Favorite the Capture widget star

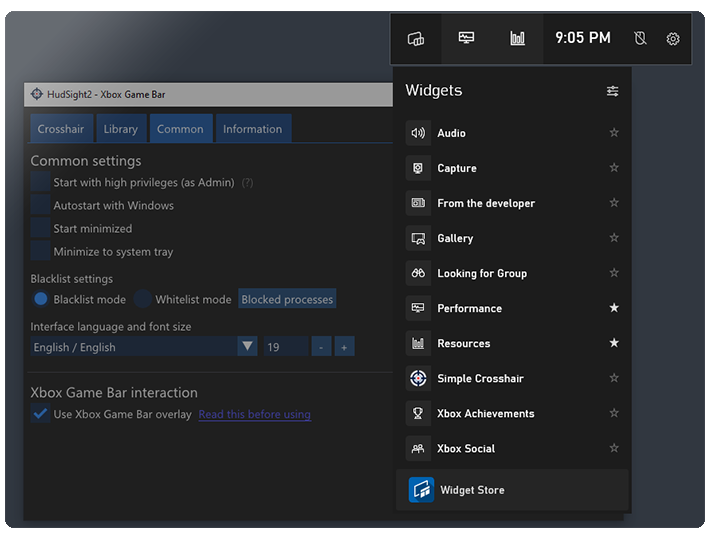[614, 167]
